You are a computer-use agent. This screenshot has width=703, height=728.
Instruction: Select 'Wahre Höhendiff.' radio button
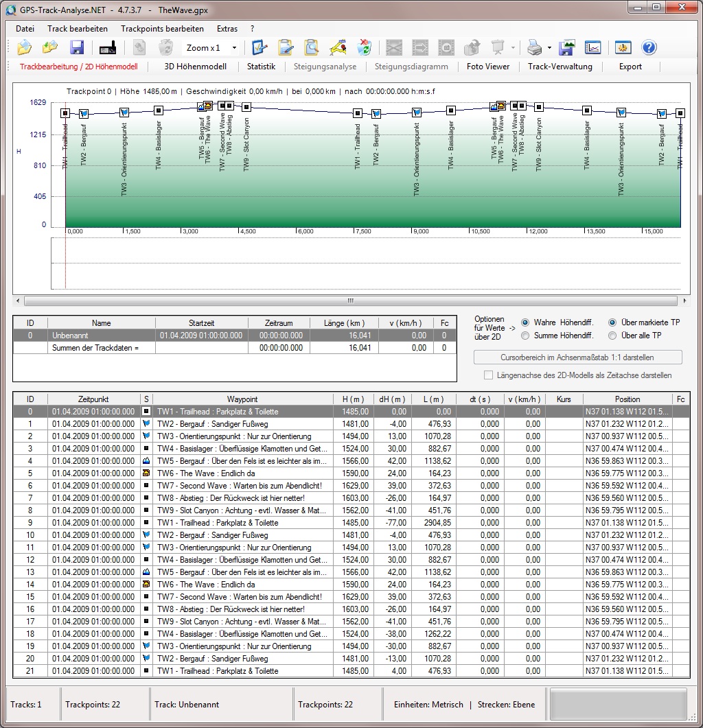(526, 322)
